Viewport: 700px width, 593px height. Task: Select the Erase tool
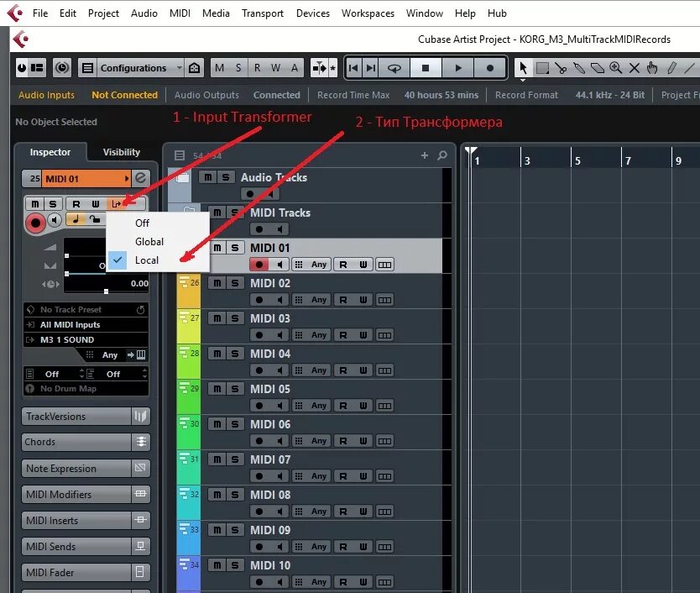click(x=598, y=68)
